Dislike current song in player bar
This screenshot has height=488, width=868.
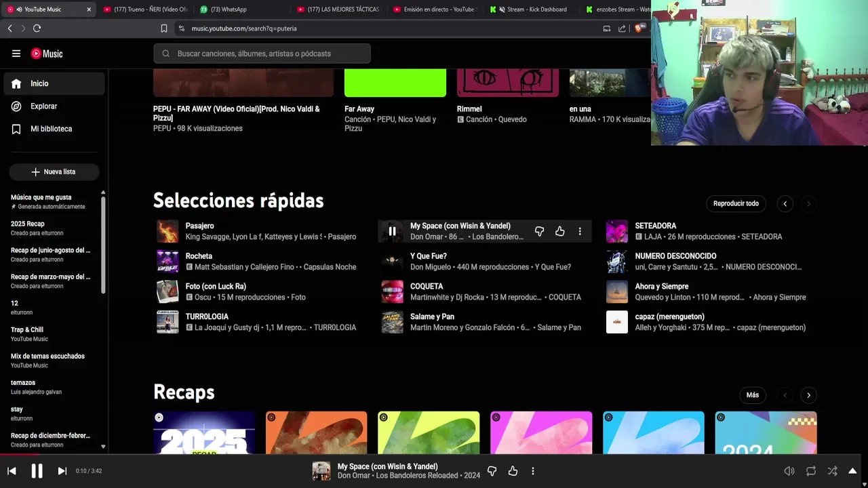(492, 471)
